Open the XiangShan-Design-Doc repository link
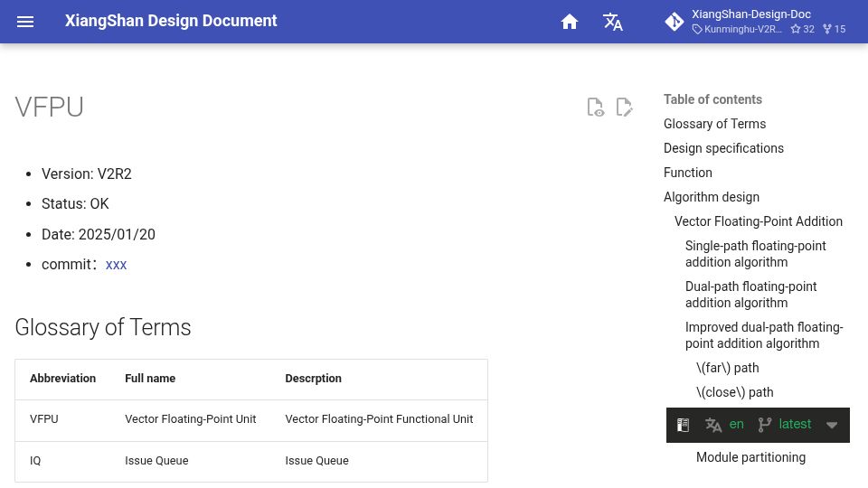Image resolution: width=868 pixels, height=488 pixels. 751,14
